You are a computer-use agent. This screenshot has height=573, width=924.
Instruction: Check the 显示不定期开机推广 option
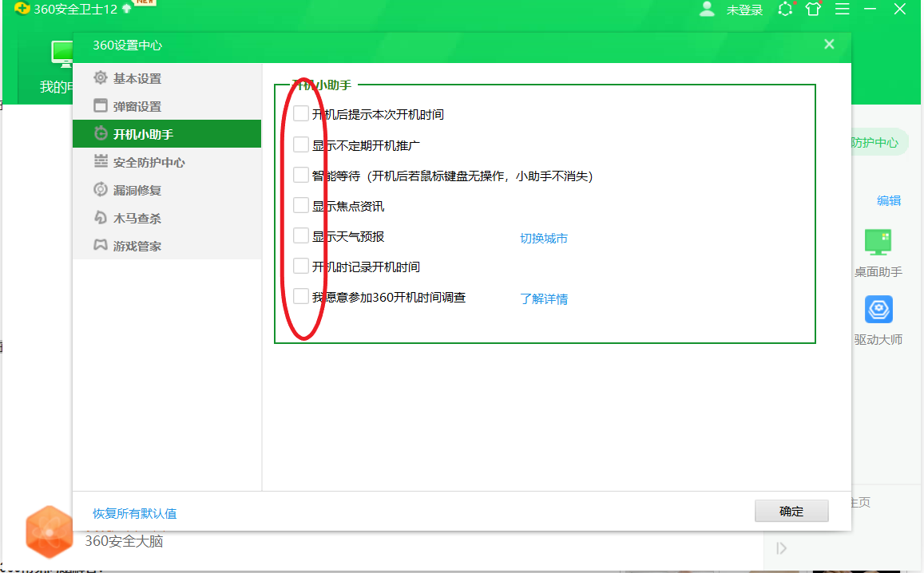coord(300,144)
